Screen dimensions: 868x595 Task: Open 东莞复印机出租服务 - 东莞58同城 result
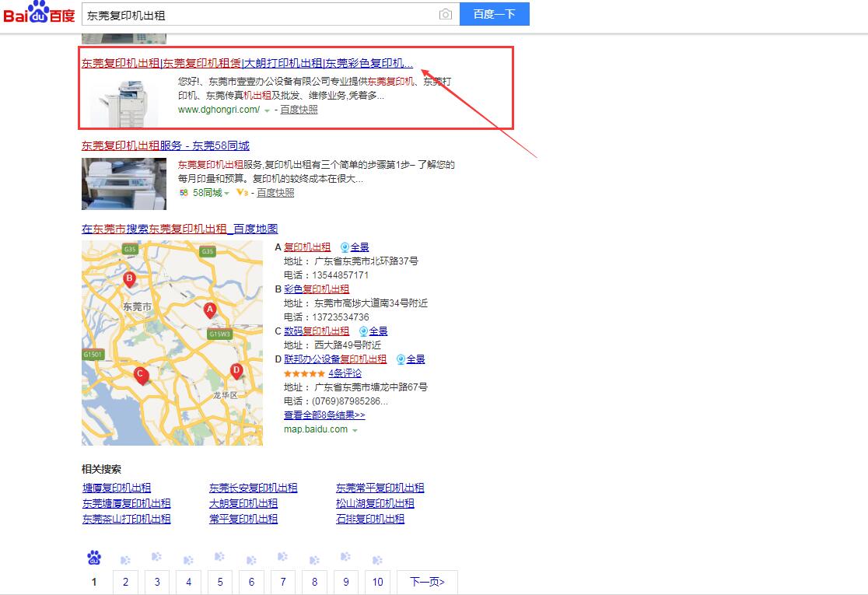coord(166,145)
